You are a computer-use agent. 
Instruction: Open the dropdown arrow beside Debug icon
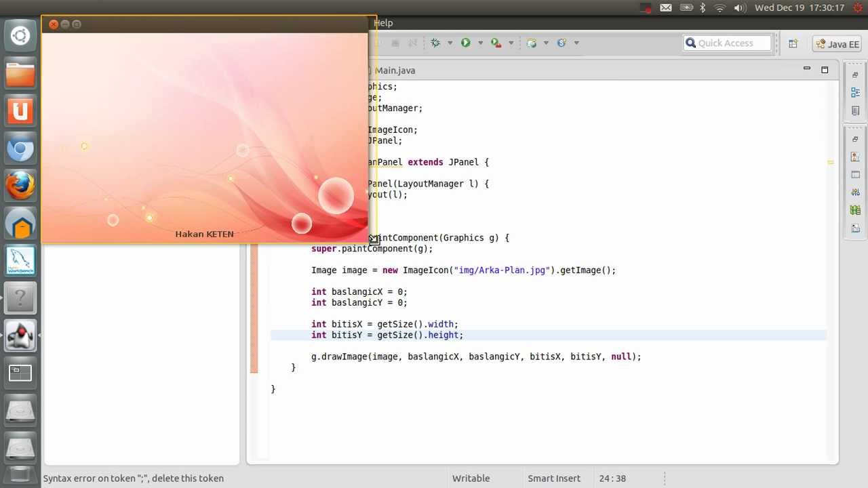450,43
